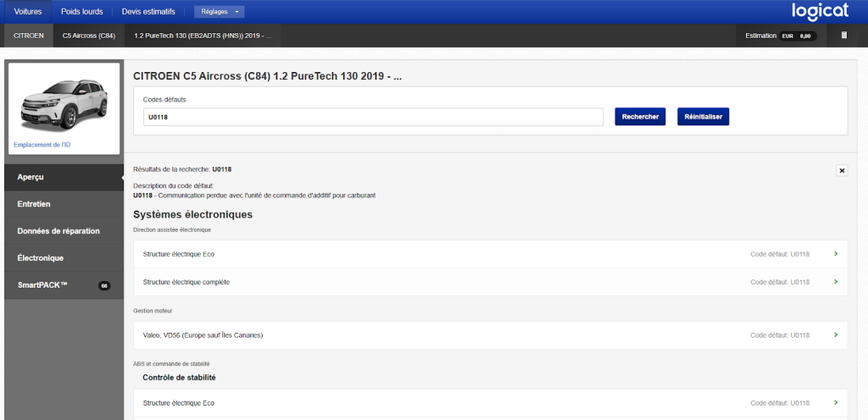Click arrow on Structure électrique complète row

pos(836,281)
